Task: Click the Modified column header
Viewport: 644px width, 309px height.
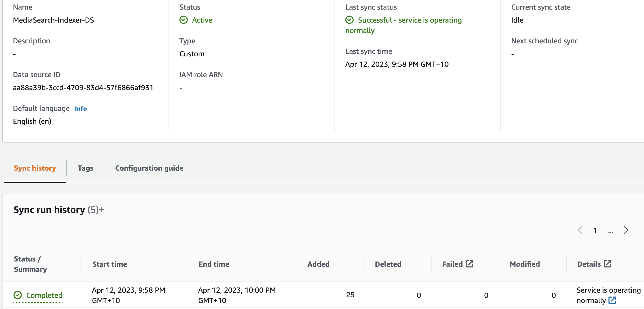Action: 525,264
